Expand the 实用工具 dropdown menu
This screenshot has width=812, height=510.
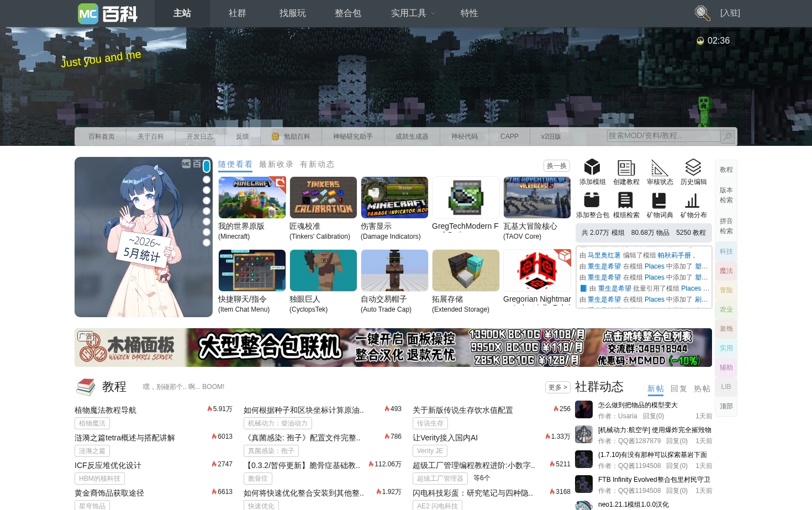[x=414, y=13]
